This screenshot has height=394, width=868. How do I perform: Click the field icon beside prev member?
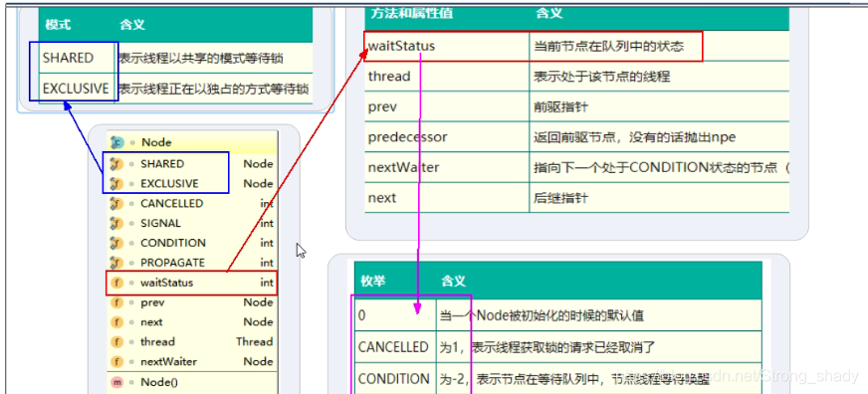(116, 302)
